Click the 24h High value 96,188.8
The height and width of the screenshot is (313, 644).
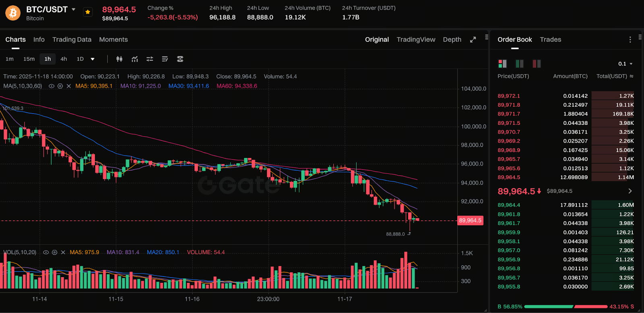[x=223, y=17]
